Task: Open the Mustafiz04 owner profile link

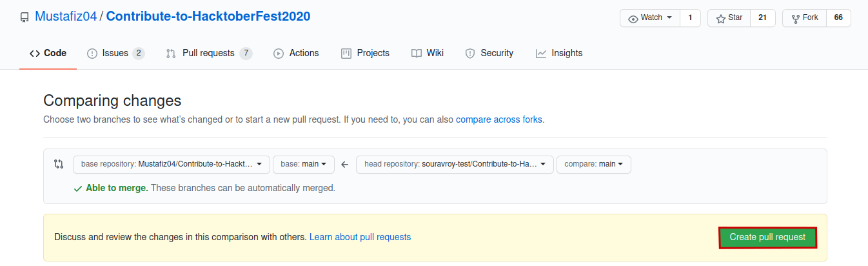Action: click(66, 17)
